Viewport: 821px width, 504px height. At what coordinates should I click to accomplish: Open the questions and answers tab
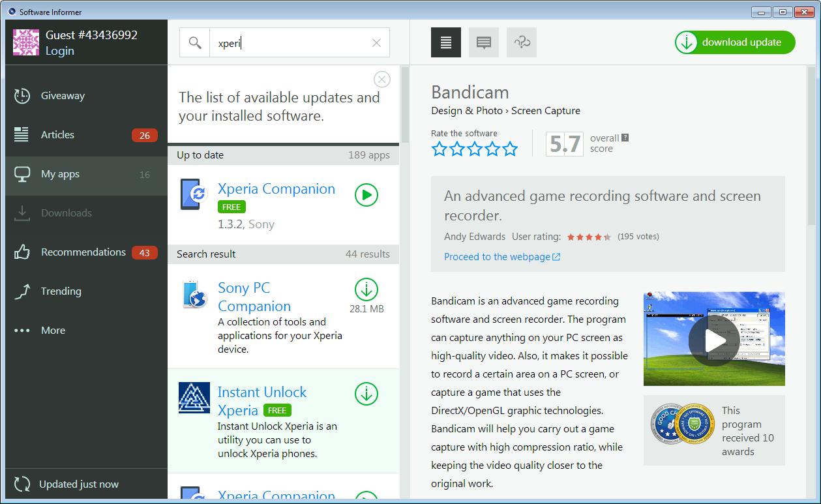pyautogui.click(x=521, y=42)
